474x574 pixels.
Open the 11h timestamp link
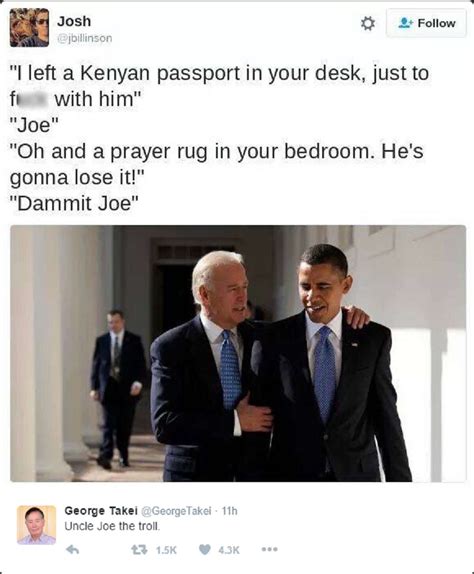(229, 511)
